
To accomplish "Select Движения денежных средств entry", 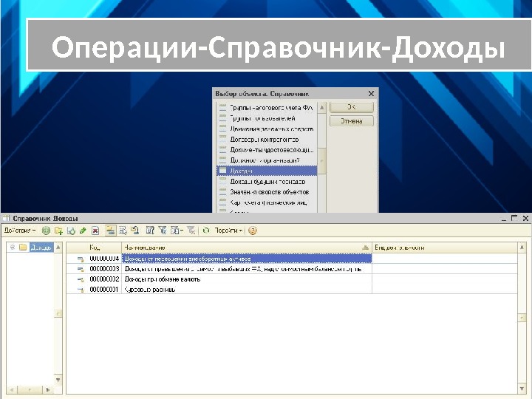I will tap(267, 129).
